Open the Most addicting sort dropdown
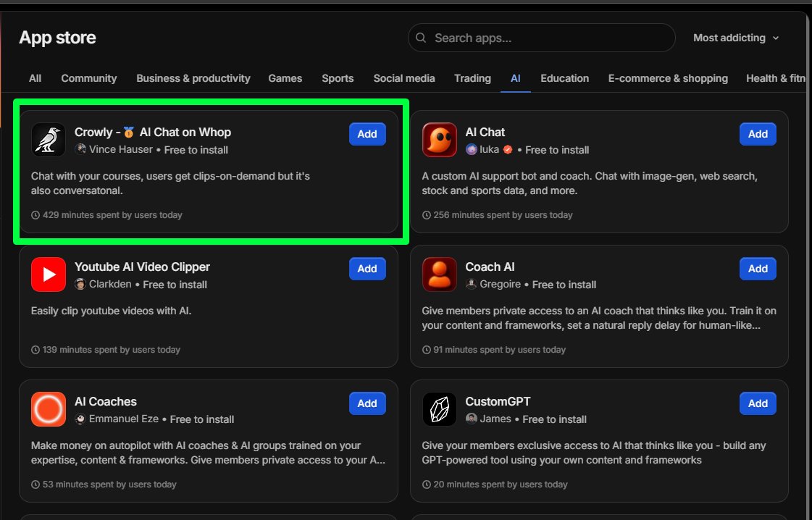812x520 pixels. (x=736, y=38)
